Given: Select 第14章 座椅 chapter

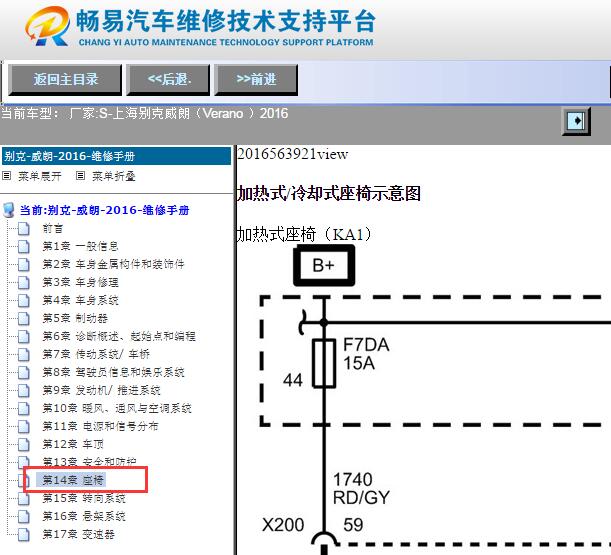Looking at the screenshot, I should click(x=71, y=480).
